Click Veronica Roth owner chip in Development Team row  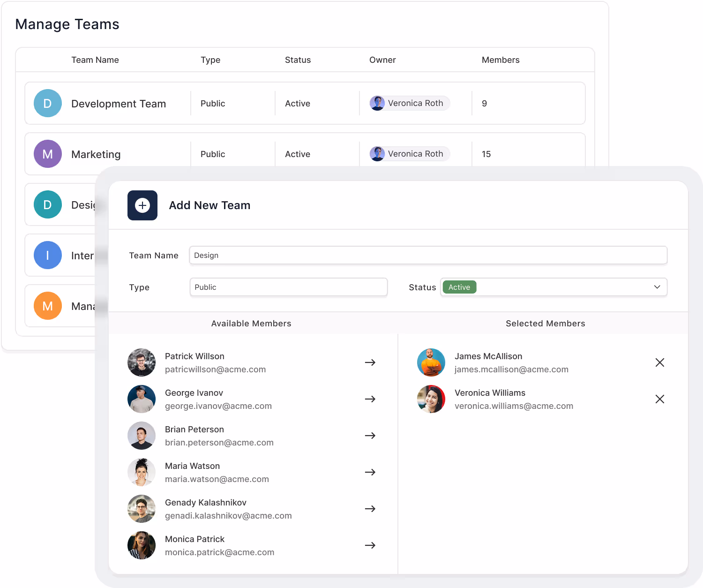tap(410, 103)
